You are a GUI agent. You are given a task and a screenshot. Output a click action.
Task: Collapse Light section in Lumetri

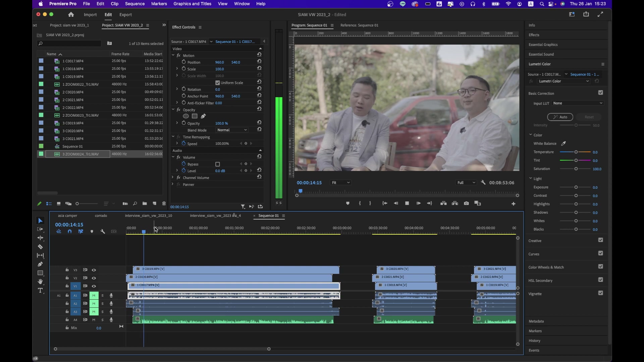pos(531,178)
